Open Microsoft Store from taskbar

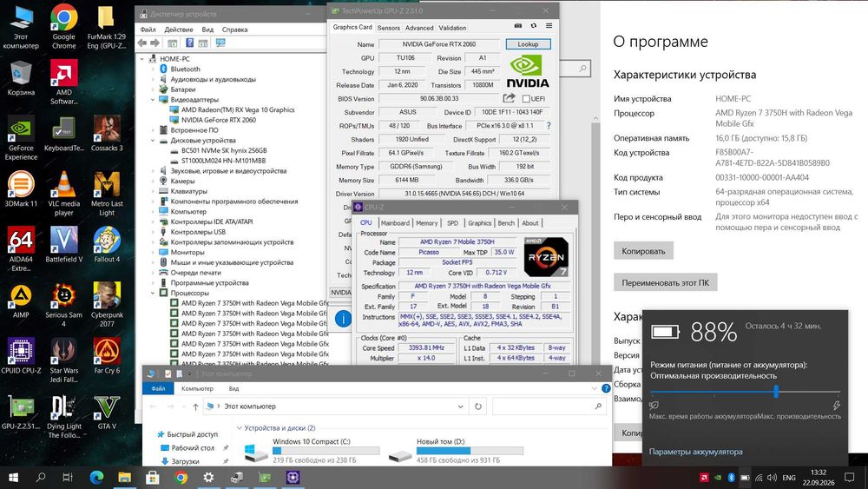[152, 477]
